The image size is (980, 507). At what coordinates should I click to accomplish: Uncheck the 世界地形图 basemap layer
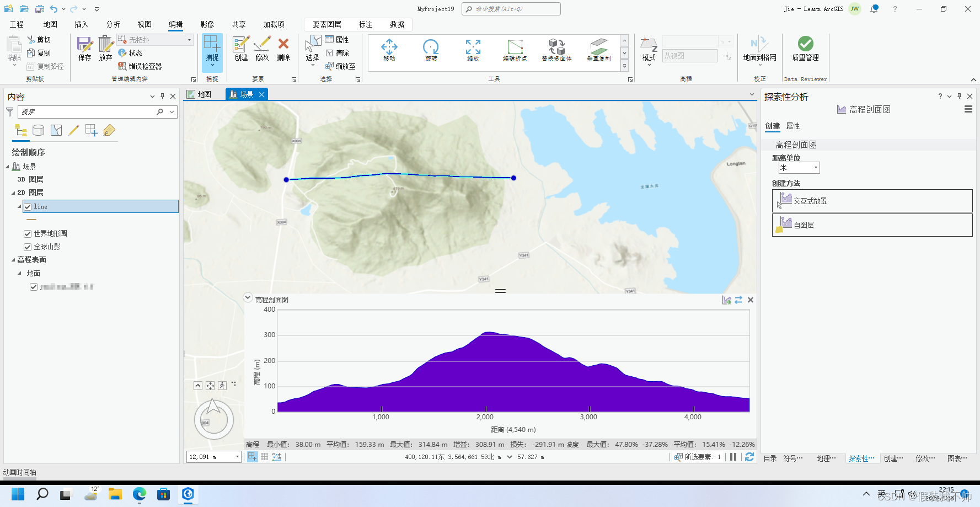[27, 233]
